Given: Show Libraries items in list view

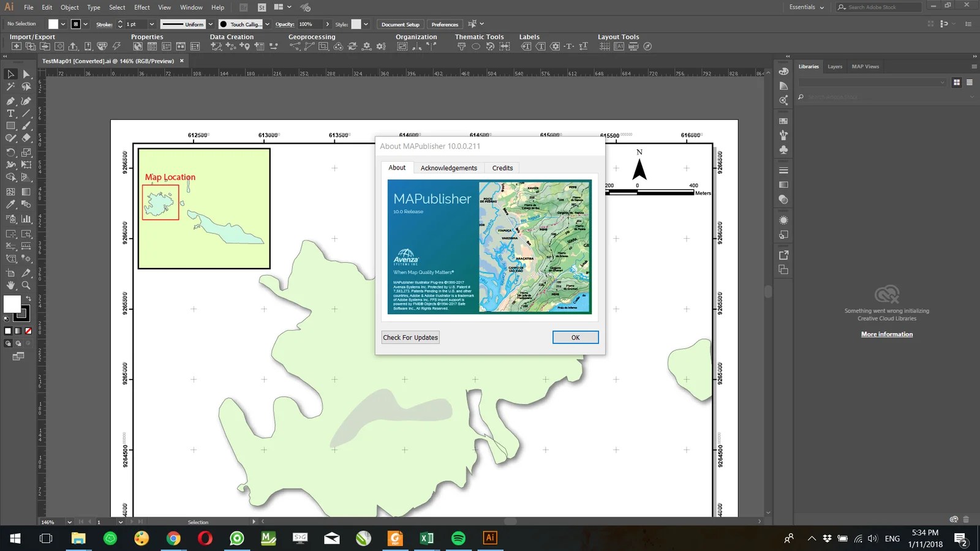Looking at the screenshot, I should (970, 83).
